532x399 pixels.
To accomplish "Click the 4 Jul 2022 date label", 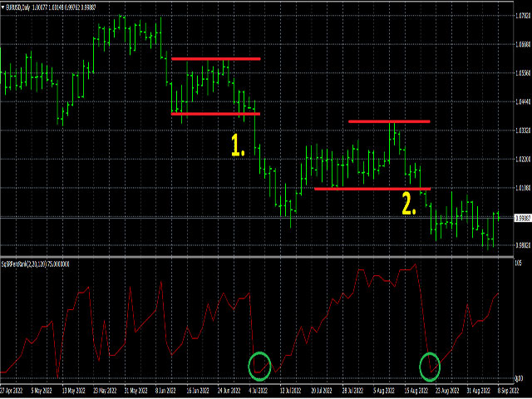I will point(259,391).
